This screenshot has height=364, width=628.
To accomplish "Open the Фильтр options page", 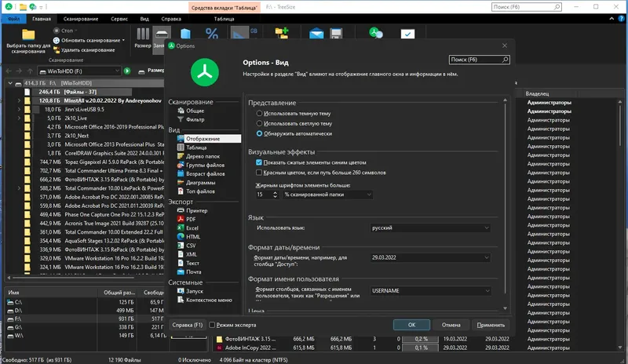I will [x=195, y=119].
